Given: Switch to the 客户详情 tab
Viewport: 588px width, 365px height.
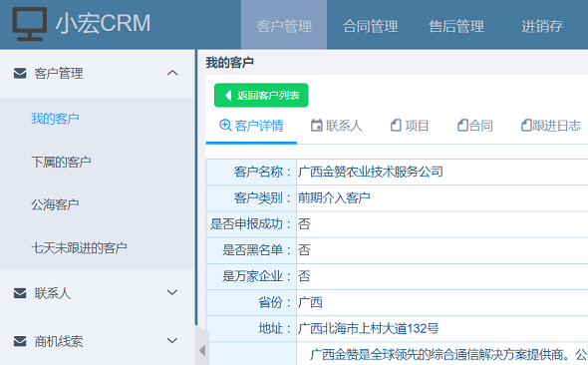Looking at the screenshot, I should [251, 126].
